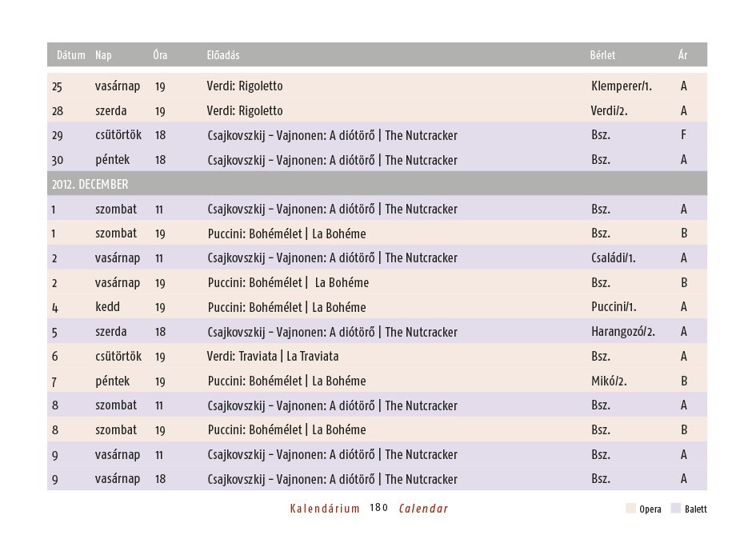
Task: Click the Kalendárium footer title
Action: (325, 509)
